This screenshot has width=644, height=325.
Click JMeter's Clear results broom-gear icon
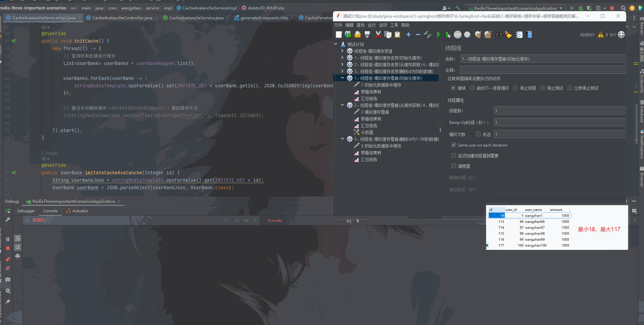pyautogui.click(x=478, y=35)
